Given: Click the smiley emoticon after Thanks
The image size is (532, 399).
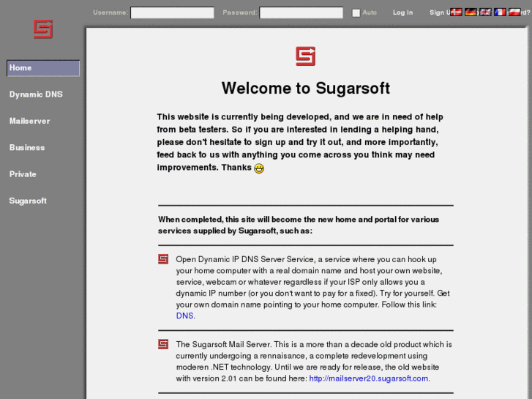Looking at the screenshot, I should pyautogui.click(x=259, y=168).
